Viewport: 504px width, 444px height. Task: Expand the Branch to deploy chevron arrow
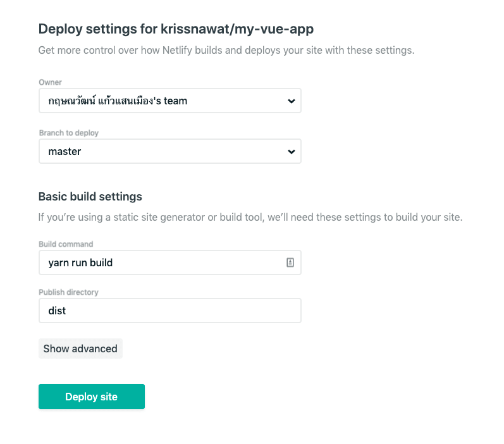click(x=292, y=151)
